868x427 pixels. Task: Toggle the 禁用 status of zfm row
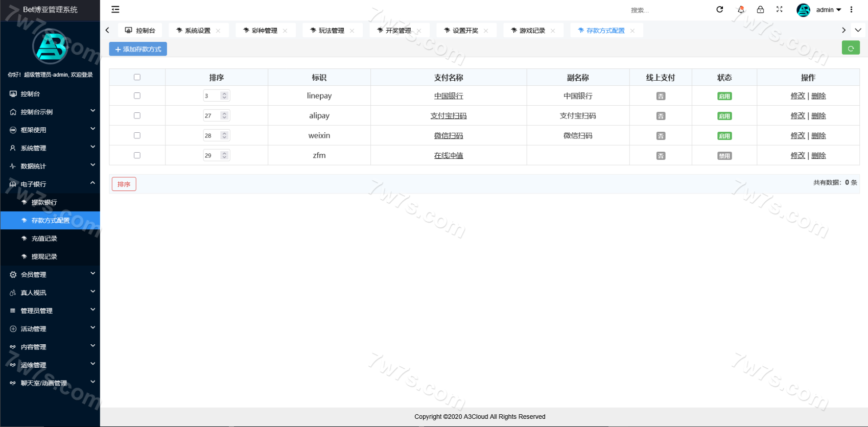tap(724, 156)
